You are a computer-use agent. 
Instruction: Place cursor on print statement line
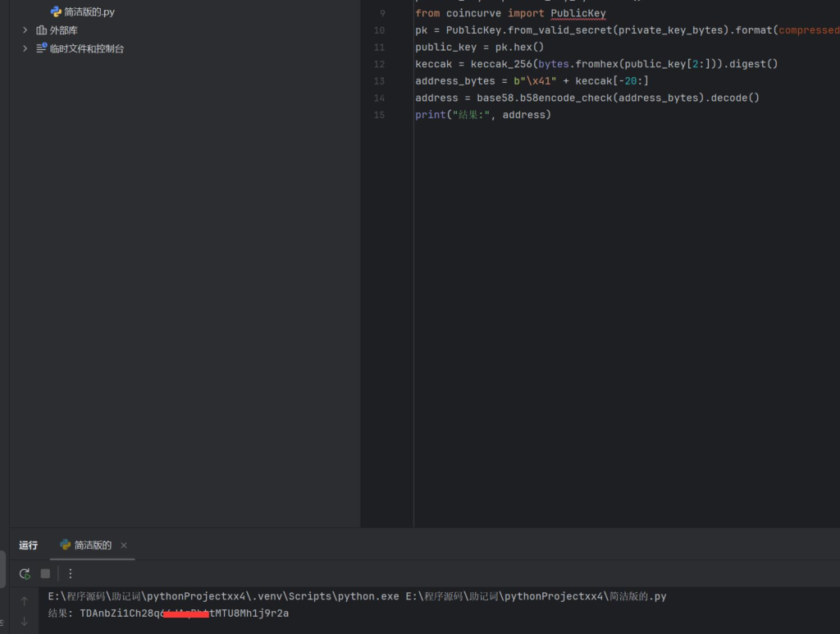[482, 115]
